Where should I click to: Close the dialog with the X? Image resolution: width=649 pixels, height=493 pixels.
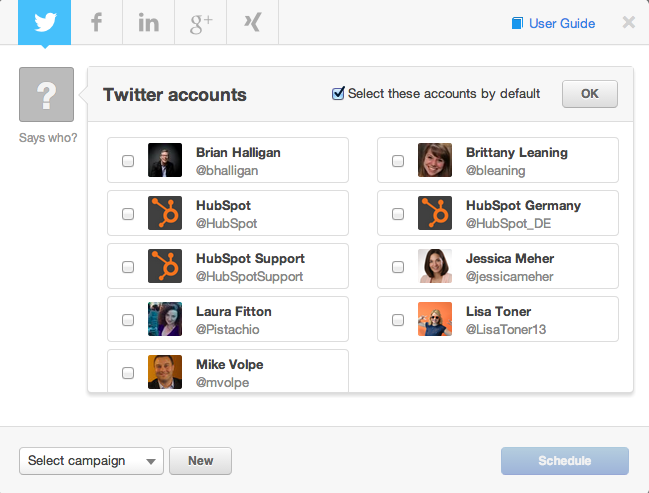coord(628,22)
